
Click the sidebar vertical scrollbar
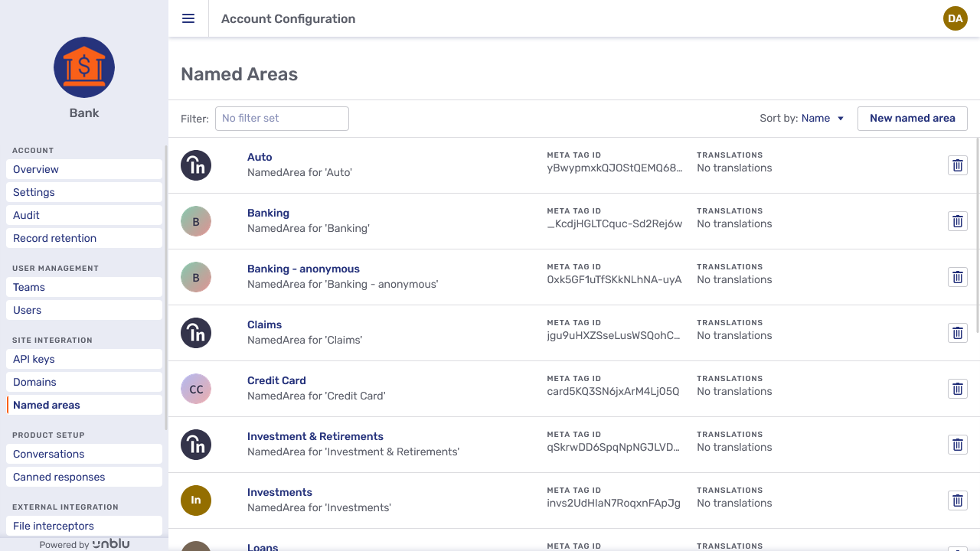point(166,287)
